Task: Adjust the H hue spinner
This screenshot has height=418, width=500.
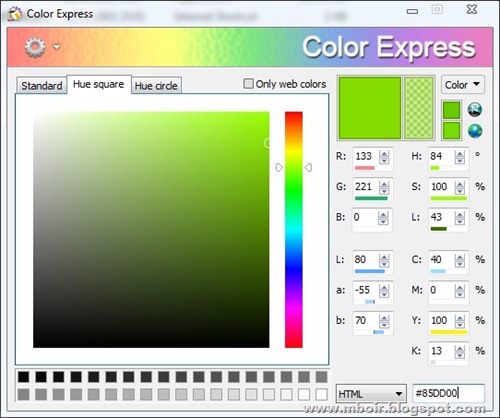Action: 460,157
